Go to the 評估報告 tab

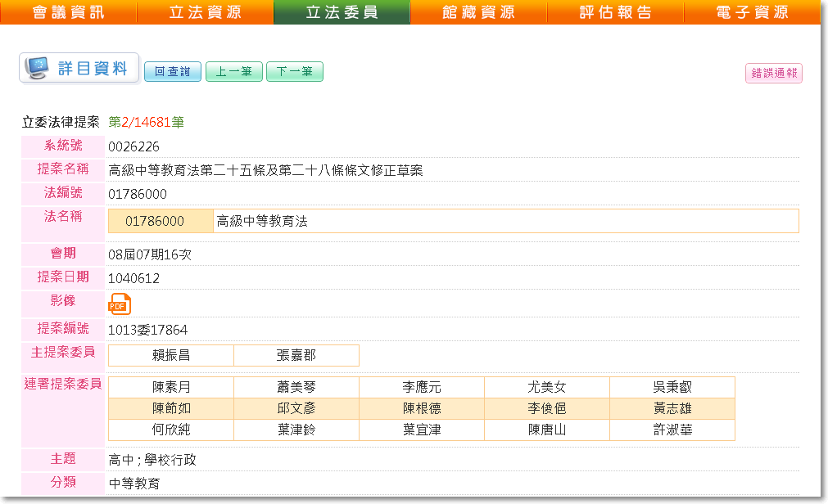tap(615, 12)
